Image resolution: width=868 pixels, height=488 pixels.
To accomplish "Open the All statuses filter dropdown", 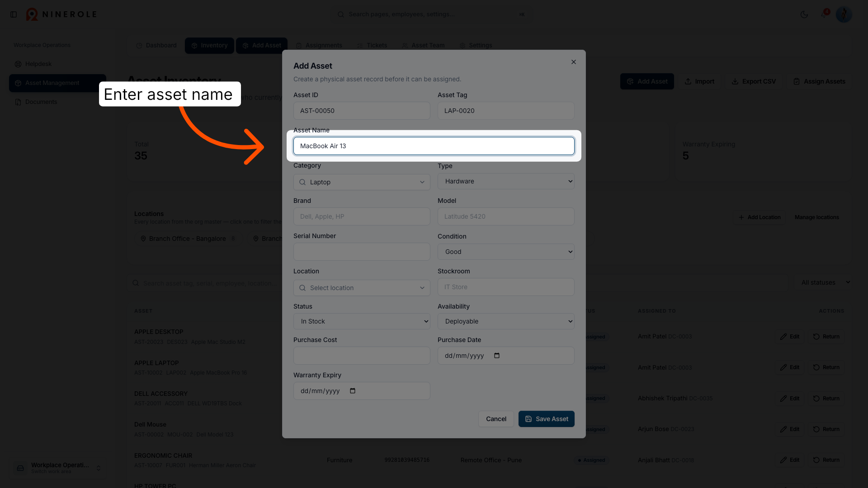I will (x=824, y=282).
